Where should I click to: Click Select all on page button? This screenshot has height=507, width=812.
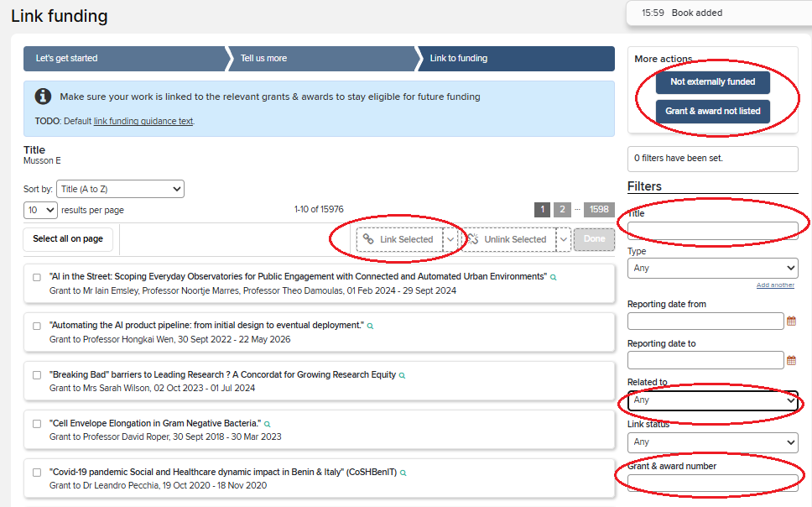pyautogui.click(x=68, y=239)
